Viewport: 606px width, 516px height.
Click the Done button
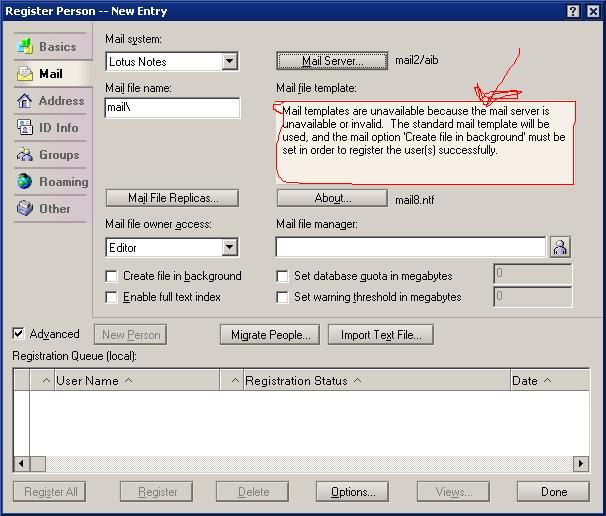click(553, 492)
